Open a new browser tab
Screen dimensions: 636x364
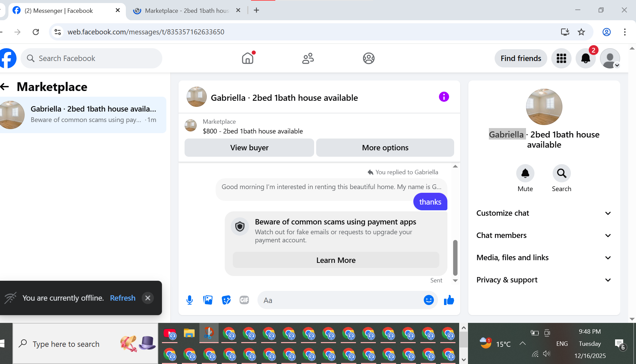pos(256,10)
